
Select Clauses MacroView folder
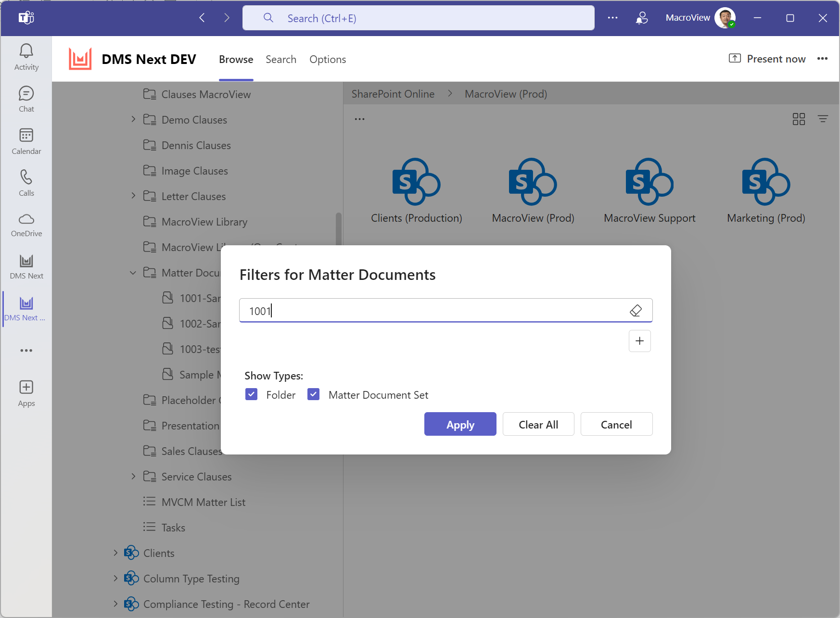coord(197,94)
